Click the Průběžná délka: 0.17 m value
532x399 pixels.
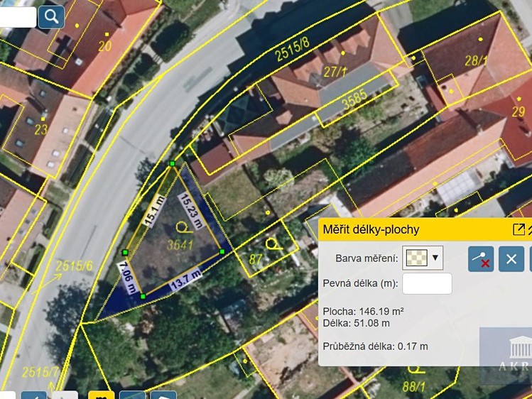coord(375,346)
